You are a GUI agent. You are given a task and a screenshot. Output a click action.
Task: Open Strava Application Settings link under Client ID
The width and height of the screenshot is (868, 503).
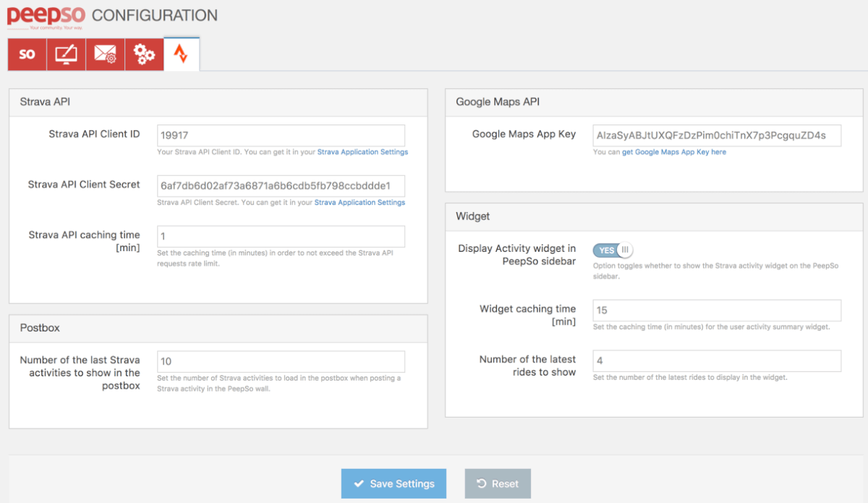(x=362, y=152)
